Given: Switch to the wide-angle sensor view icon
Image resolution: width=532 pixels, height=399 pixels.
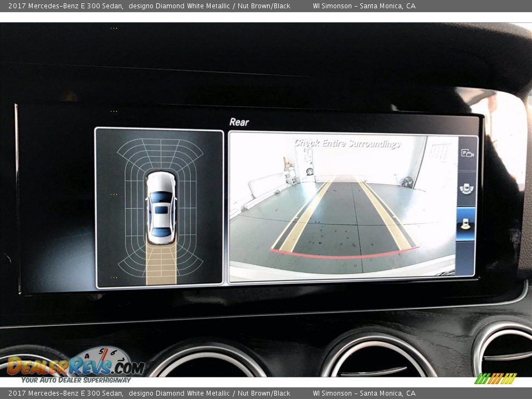Looking at the screenshot, I should coord(467,188).
